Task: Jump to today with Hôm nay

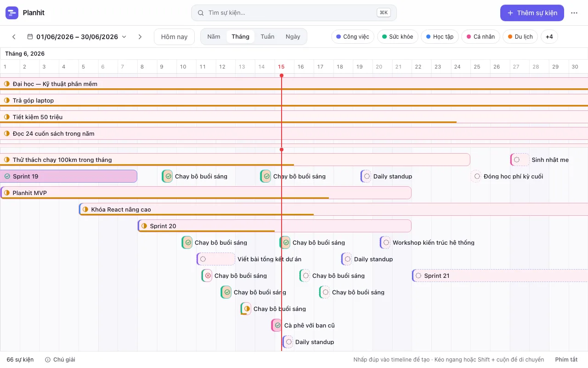Action: point(174,37)
